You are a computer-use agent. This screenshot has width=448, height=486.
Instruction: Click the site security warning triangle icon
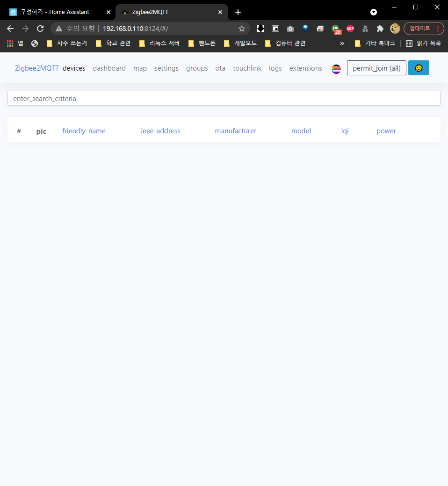pyautogui.click(x=59, y=29)
